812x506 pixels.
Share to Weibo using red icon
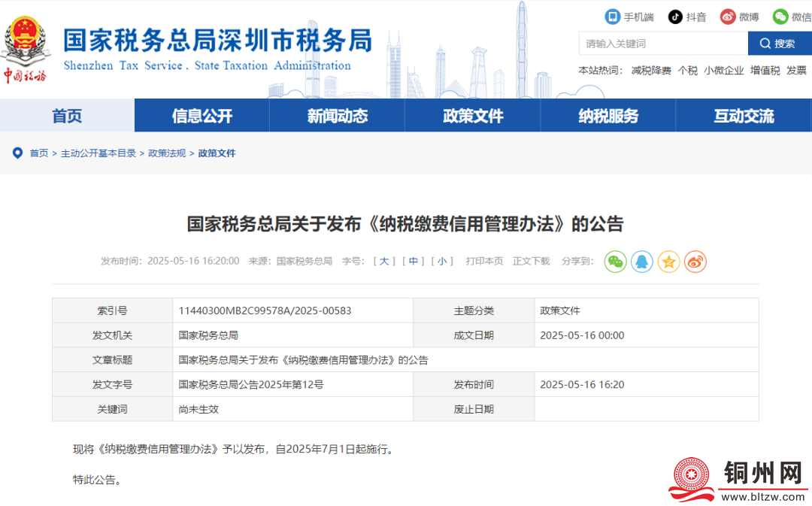(695, 262)
